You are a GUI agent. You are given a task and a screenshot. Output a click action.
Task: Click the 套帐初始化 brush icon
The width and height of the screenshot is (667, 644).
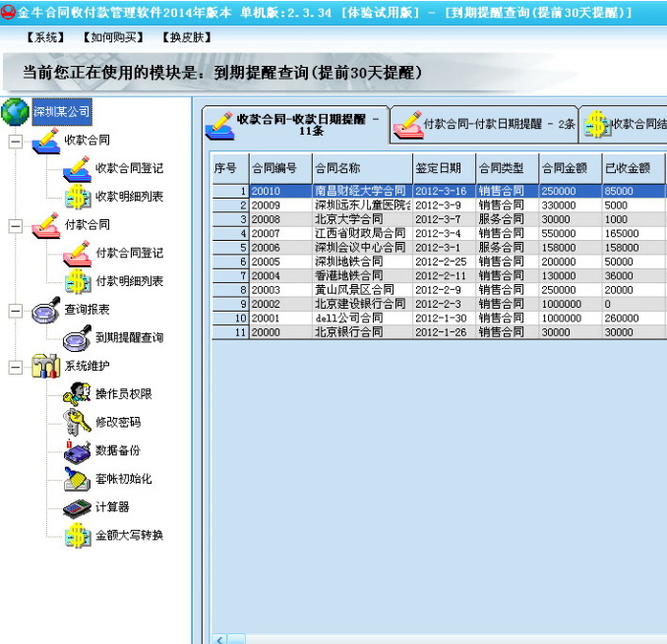[78, 479]
